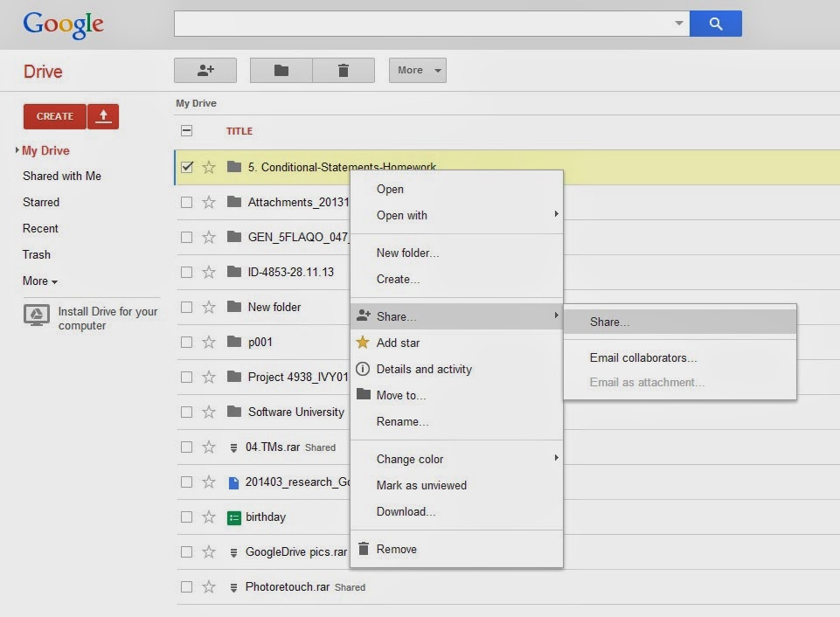The width and height of the screenshot is (840, 617).
Task: Click the move-to-folder toolbar icon
Action: (x=281, y=70)
